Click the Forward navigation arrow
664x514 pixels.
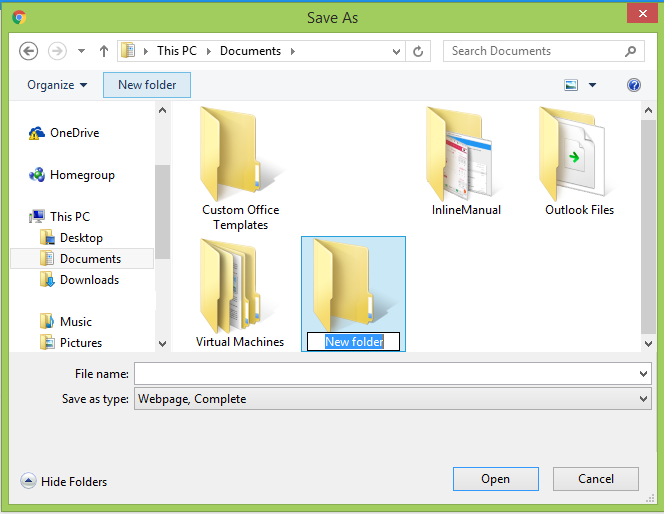57,51
